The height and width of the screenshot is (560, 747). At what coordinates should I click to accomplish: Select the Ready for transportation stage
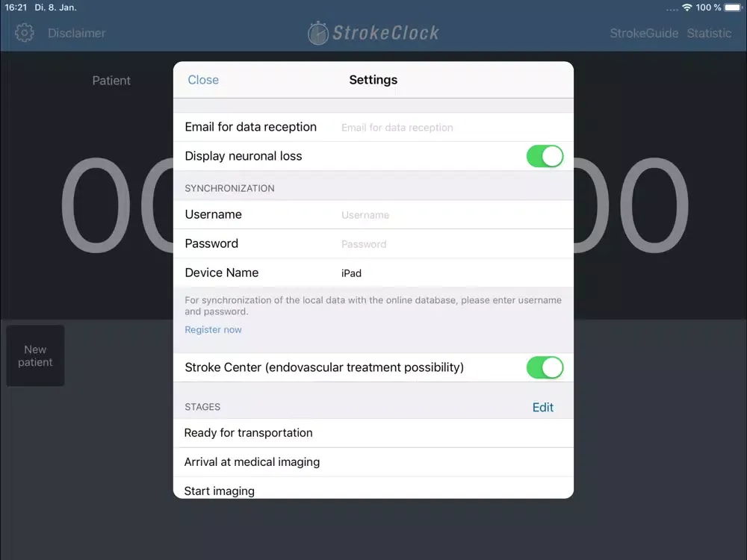[x=373, y=433]
